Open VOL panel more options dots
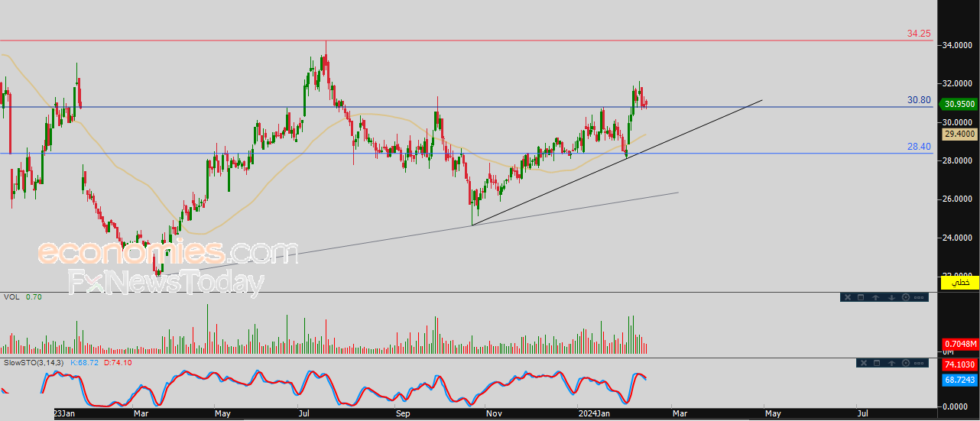Image resolution: width=980 pixels, height=421 pixels. pos(919,297)
